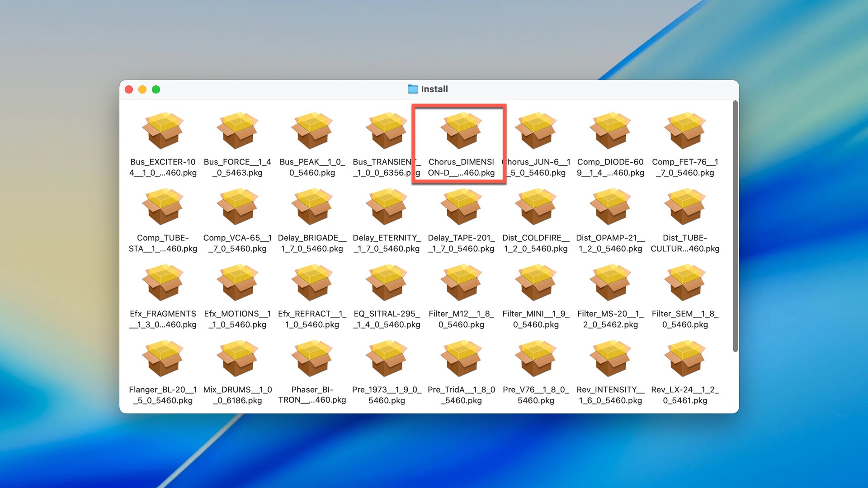Select the Mix_DRUMS package icon
The height and width of the screenshot is (488, 868).
(237, 359)
